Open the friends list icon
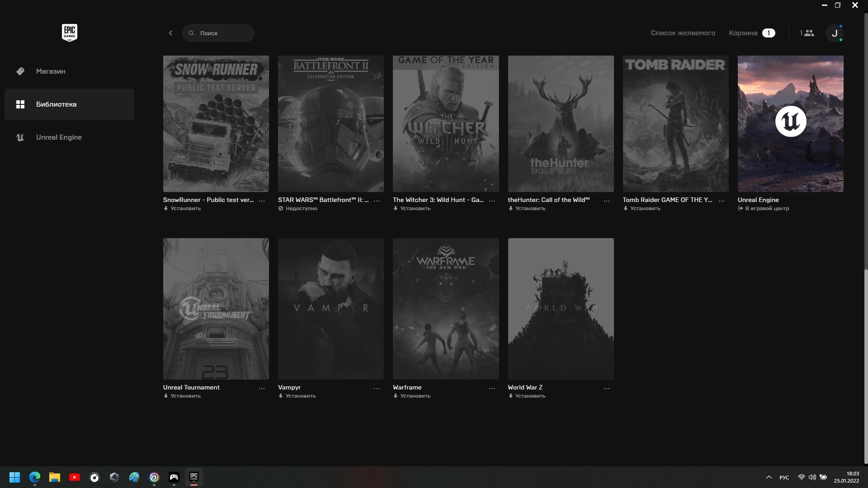This screenshot has height=488, width=868. 807,33
